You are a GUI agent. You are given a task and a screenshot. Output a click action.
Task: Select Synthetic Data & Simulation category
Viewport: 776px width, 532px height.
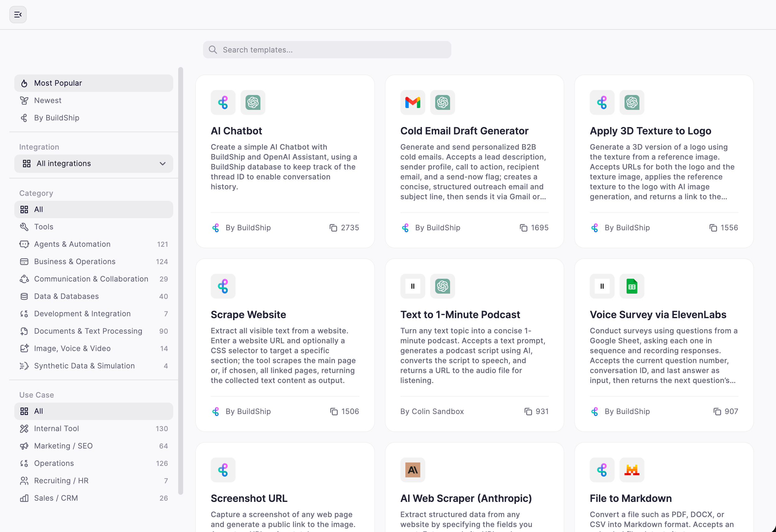pyautogui.click(x=93, y=366)
